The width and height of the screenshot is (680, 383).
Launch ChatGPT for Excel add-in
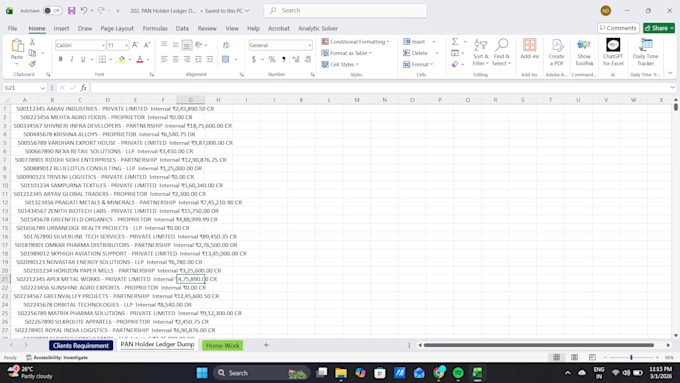tap(613, 52)
